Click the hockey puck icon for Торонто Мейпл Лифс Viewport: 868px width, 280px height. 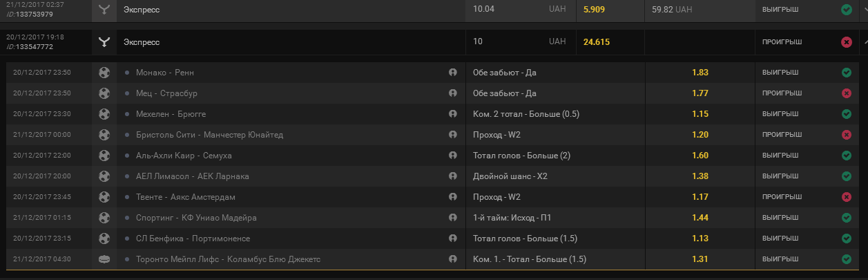[104, 259]
